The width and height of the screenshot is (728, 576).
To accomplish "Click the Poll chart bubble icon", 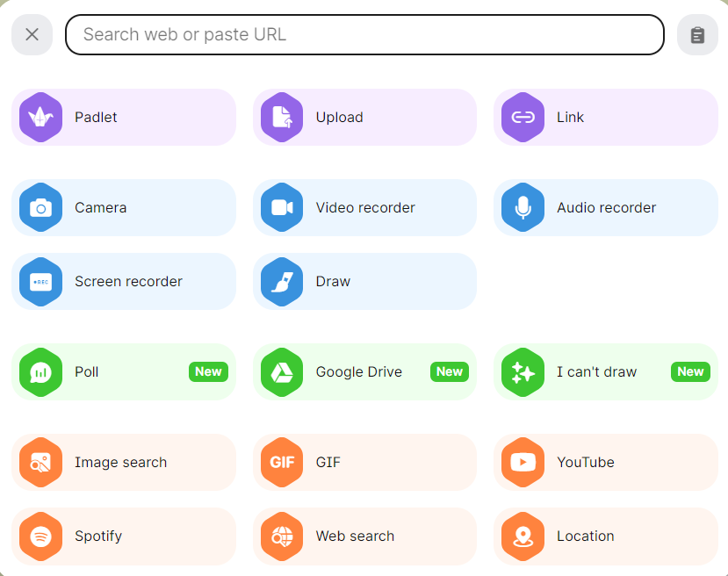I will click(x=41, y=371).
